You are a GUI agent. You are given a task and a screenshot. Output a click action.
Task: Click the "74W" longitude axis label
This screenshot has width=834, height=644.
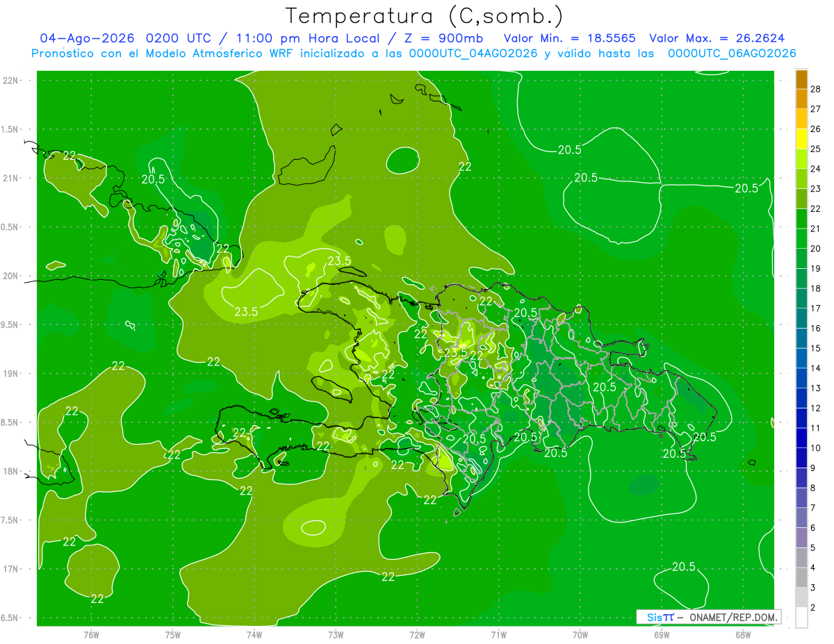pyautogui.click(x=254, y=634)
